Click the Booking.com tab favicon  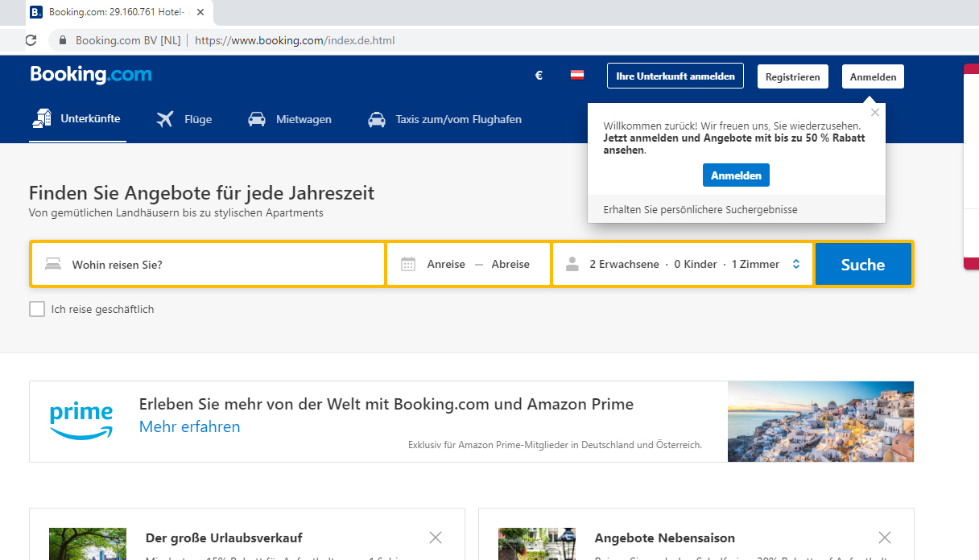click(36, 12)
